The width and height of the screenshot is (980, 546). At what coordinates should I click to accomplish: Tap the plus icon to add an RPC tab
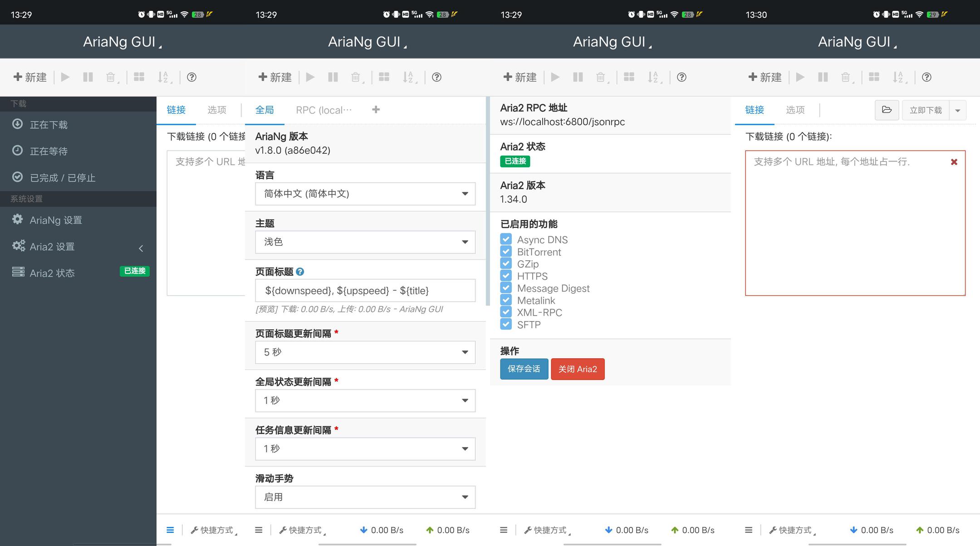click(376, 109)
